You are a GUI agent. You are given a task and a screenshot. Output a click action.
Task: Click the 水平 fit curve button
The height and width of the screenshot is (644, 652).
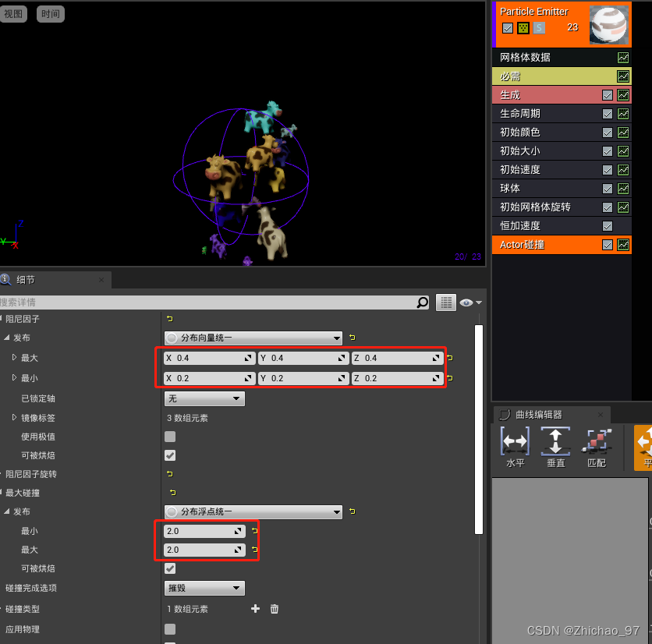(x=516, y=447)
